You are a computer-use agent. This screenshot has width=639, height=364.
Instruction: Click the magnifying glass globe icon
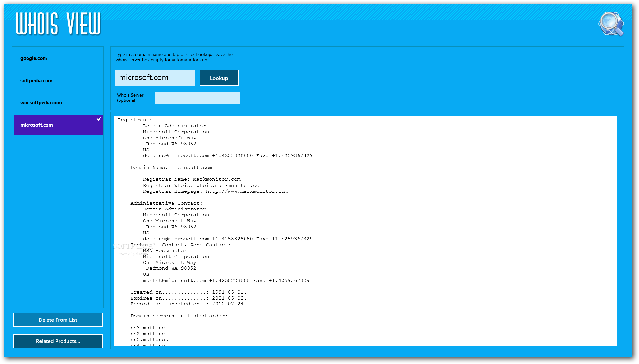pos(611,24)
